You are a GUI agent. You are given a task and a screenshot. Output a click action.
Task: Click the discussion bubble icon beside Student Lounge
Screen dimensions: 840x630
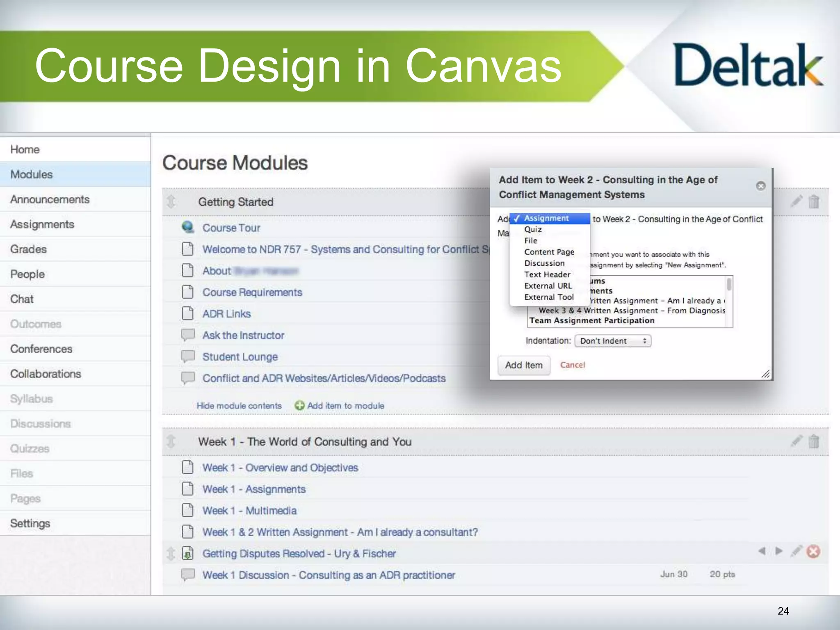[x=188, y=356]
